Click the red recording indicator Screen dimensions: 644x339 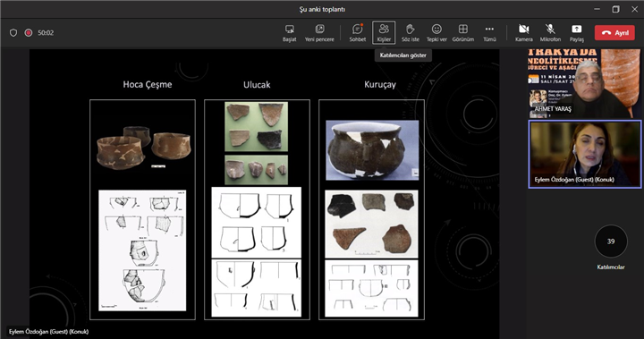[x=29, y=33]
